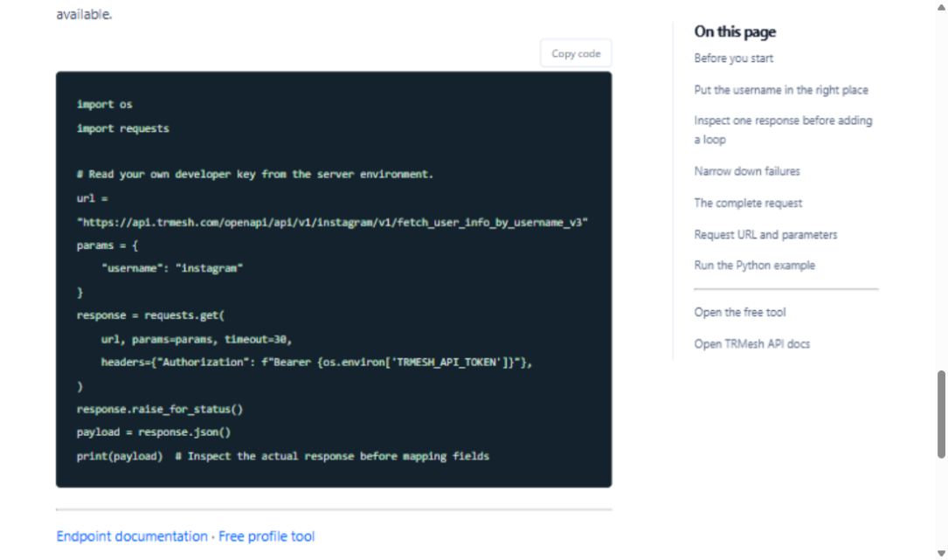Click the Authorization headers code line
Image resolution: width=948 pixels, height=560 pixels.
tap(316, 363)
